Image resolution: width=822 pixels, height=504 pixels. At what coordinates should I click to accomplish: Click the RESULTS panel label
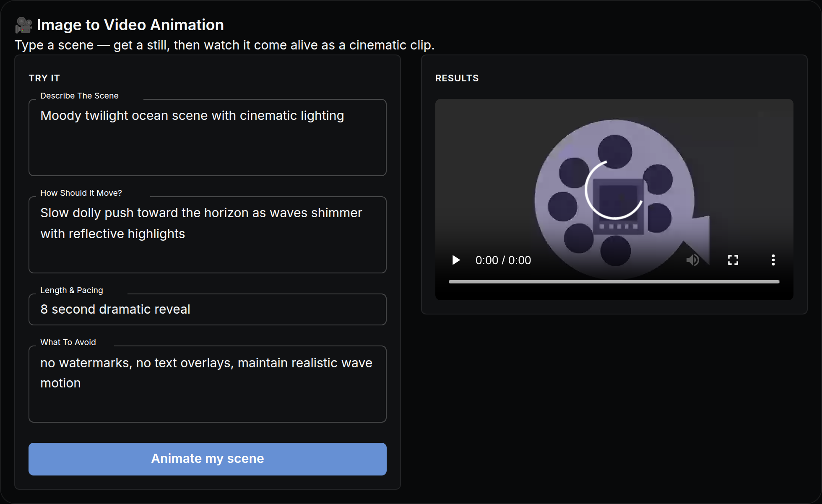[x=457, y=78]
